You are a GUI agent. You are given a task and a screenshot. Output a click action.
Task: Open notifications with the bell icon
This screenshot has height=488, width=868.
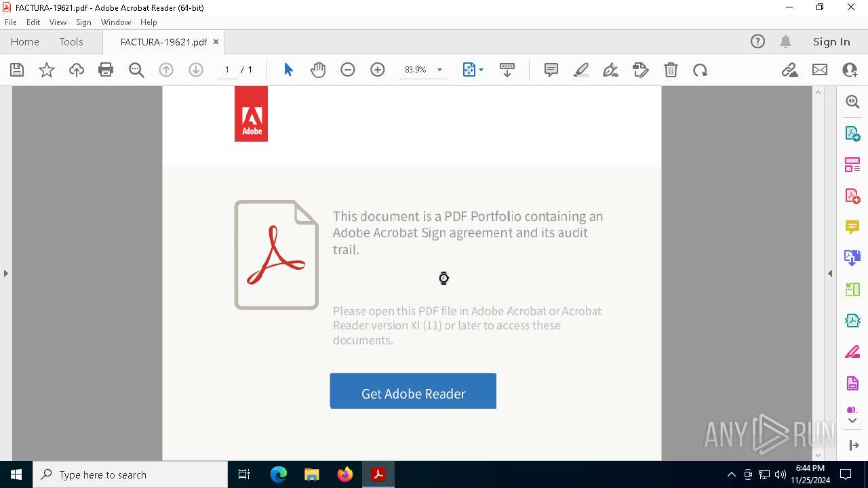[786, 41]
